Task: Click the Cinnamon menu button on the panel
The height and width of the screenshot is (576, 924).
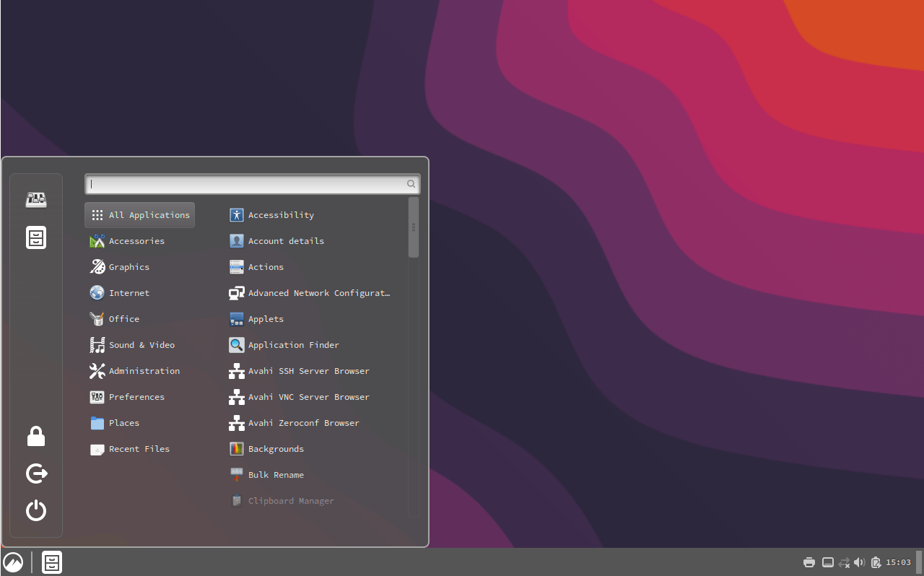Action: (x=13, y=562)
